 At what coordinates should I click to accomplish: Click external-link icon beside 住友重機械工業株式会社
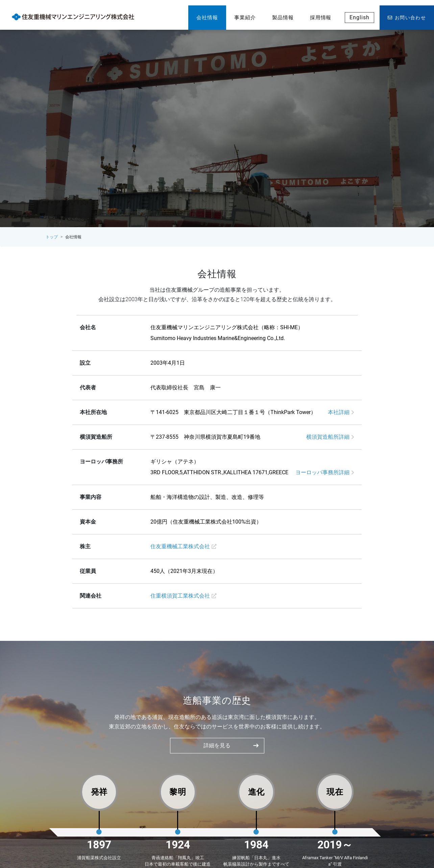coord(214,547)
